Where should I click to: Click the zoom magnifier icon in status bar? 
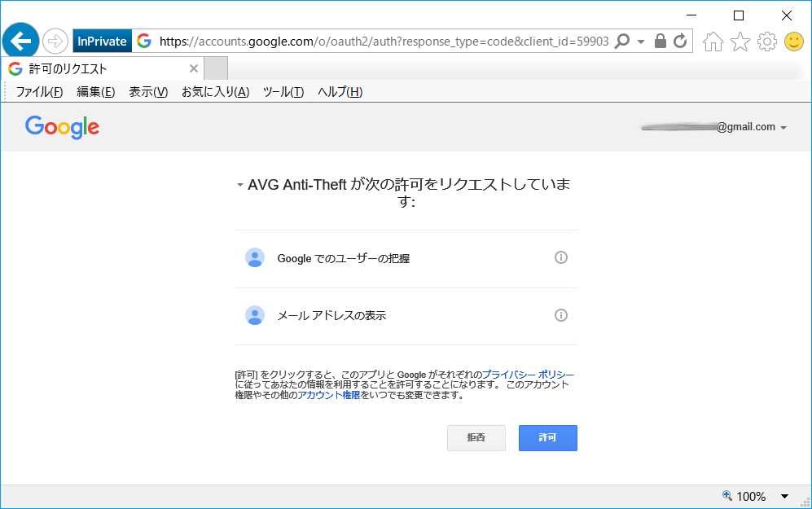(x=727, y=496)
